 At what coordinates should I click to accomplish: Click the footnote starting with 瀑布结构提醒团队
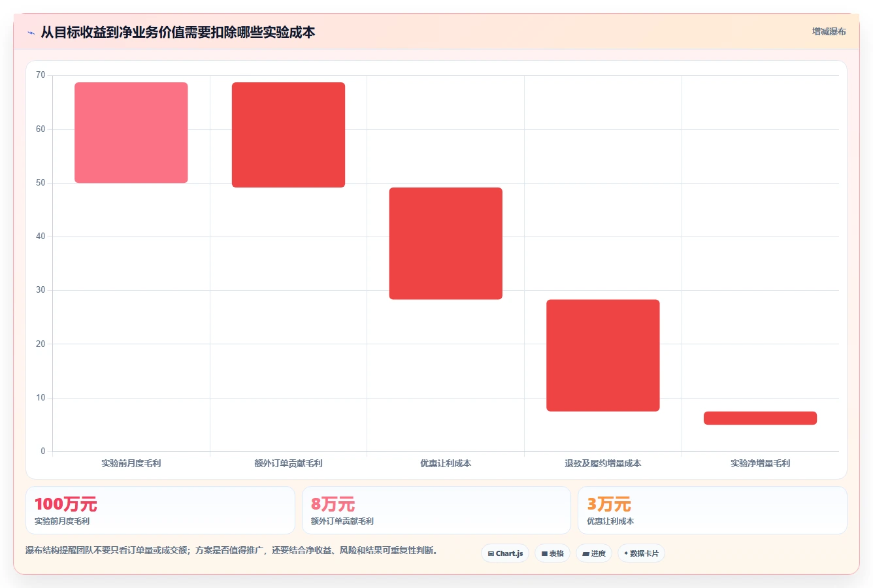[x=231, y=551]
